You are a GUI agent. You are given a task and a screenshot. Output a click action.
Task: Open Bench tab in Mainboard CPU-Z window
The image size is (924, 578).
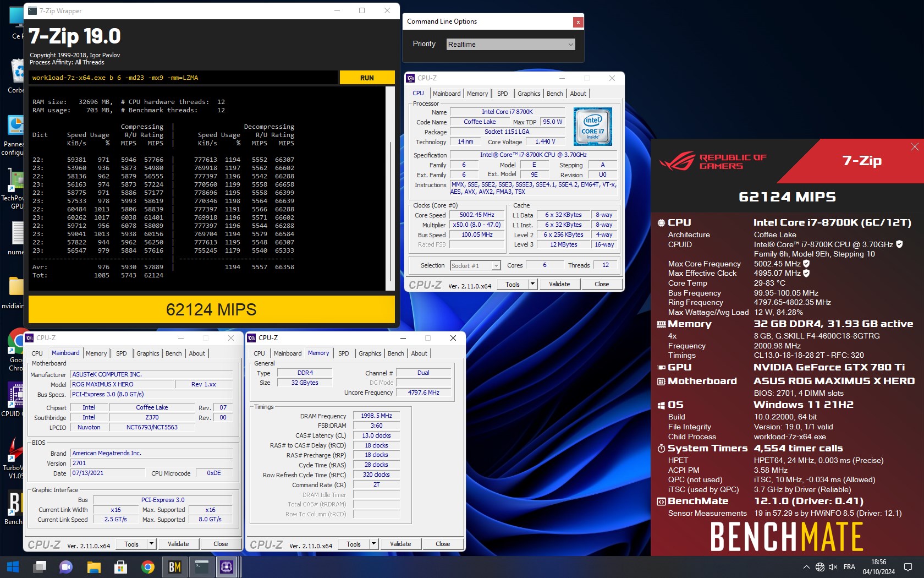coord(174,353)
